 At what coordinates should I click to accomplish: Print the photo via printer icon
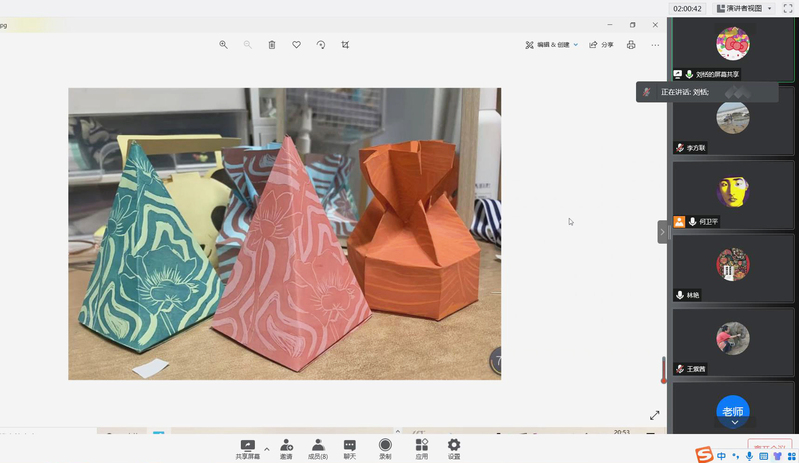[631, 45]
